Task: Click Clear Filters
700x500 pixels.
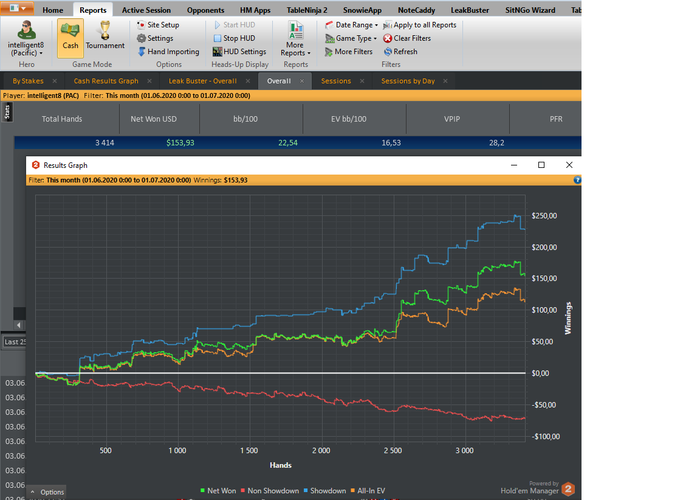Action: (407, 38)
